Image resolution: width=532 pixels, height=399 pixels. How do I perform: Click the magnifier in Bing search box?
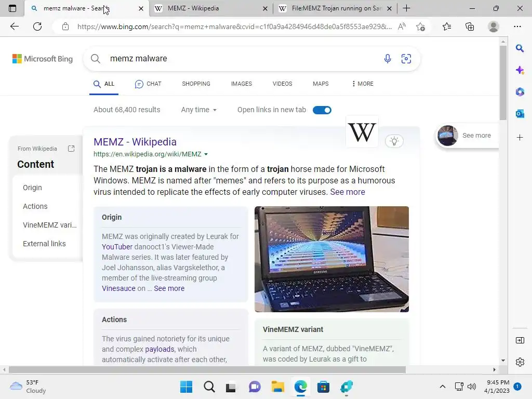[96, 59]
